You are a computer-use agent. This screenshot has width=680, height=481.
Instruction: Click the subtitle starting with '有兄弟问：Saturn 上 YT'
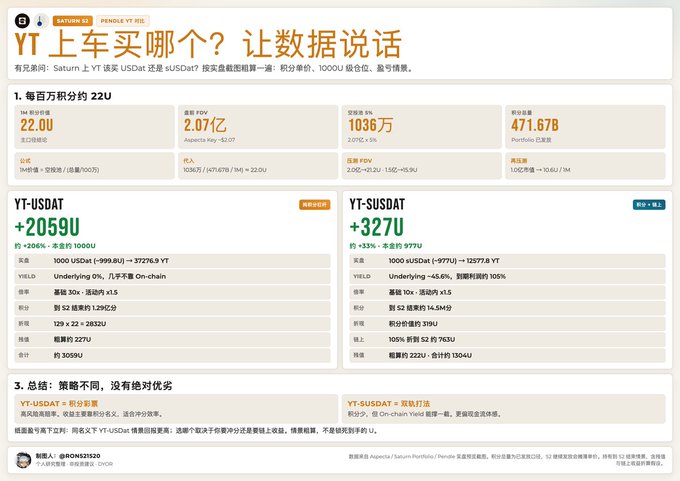coord(214,68)
